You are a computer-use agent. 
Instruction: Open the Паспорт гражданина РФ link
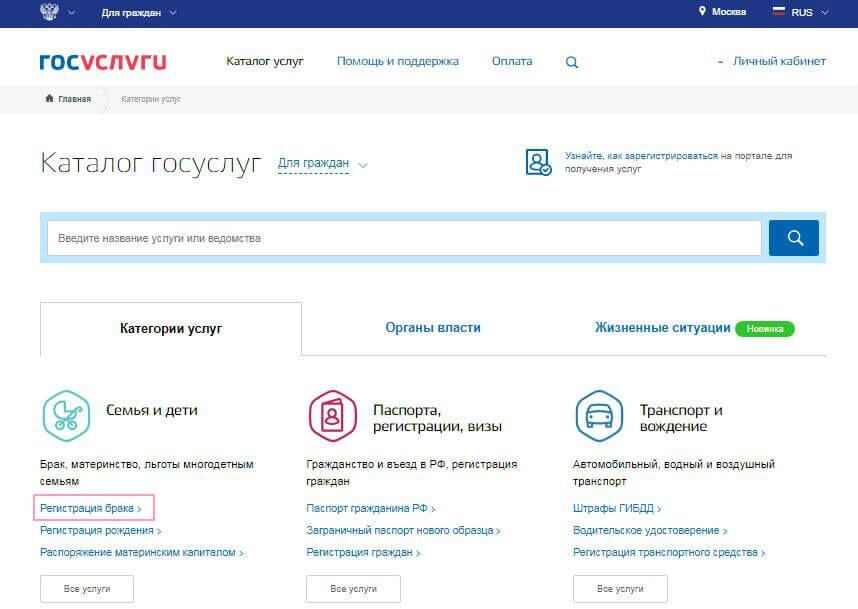(370, 508)
